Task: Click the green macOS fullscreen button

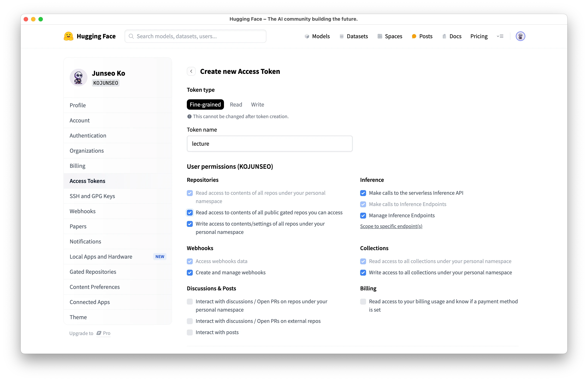Action: pyautogui.click(x=41, y=19)
